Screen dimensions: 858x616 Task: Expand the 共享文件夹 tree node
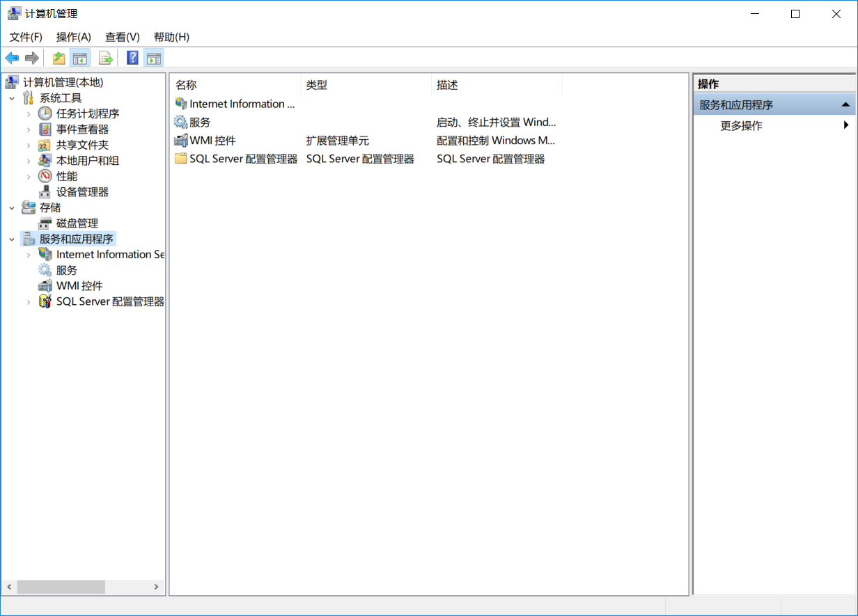coord(29,145)
